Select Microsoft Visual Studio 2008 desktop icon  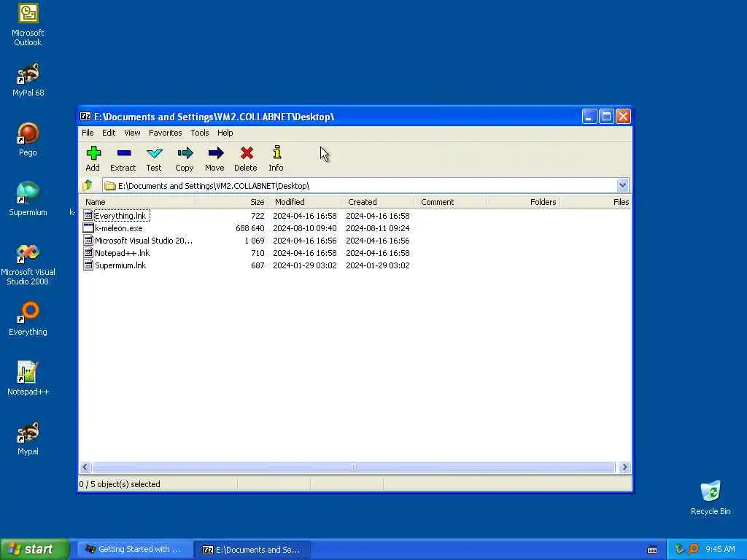click(x=28, y=252)
